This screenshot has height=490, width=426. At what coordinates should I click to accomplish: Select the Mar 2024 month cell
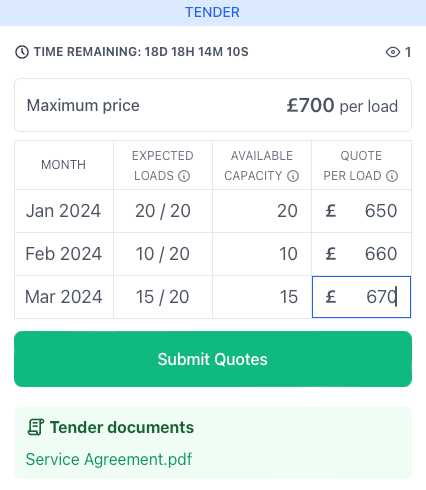tap(64, 297)
